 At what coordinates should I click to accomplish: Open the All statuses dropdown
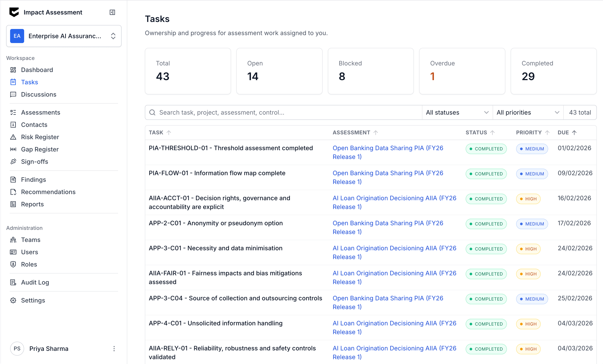(457, 113)
